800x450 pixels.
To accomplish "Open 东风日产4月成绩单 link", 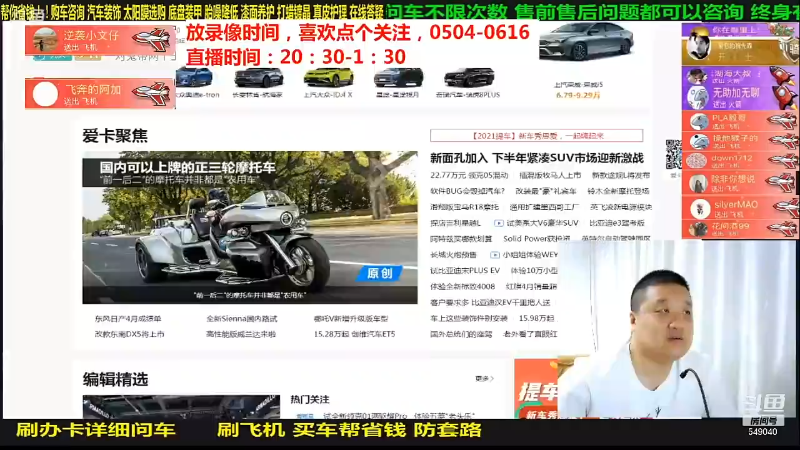I will tap(128, 318).
